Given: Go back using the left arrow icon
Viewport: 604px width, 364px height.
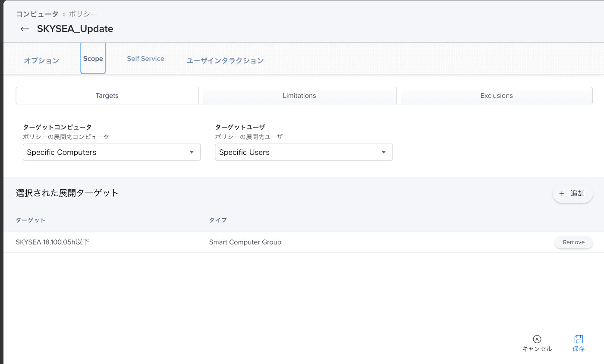Looking at the screenshot, I should click(25, 29).
